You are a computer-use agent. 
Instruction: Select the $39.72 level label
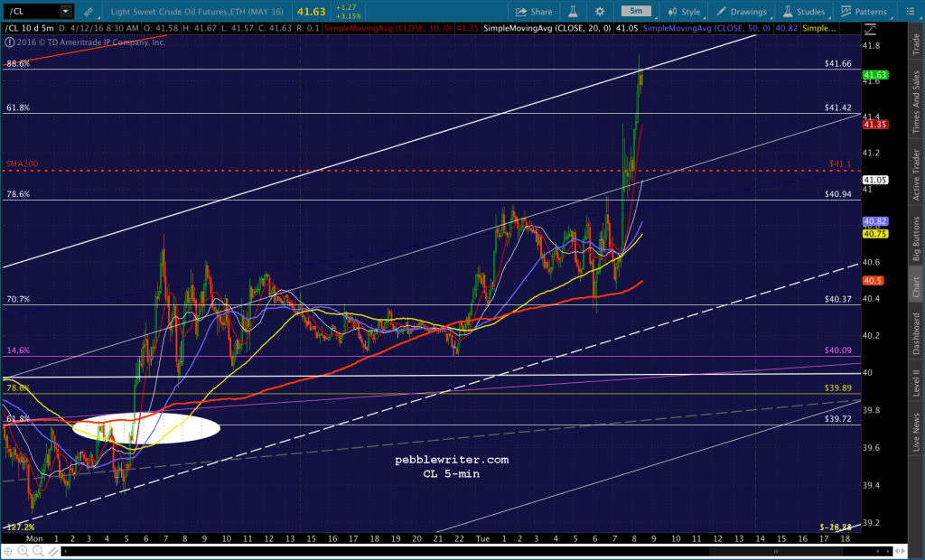point(837,418)
